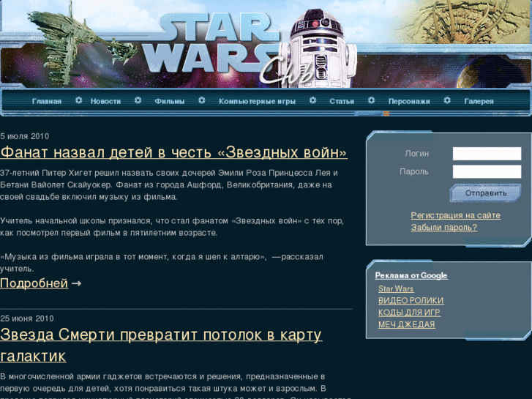Open article 'Звезда Смерти превратит потолок в карту галактик'
The height and width of the screenshot is (399, 532).
pos(161,346)
